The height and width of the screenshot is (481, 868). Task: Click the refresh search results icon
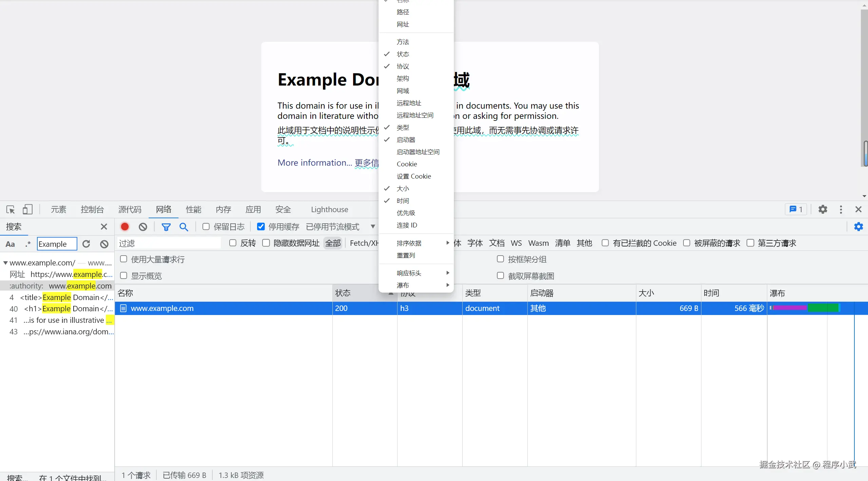tap(86, 244)
